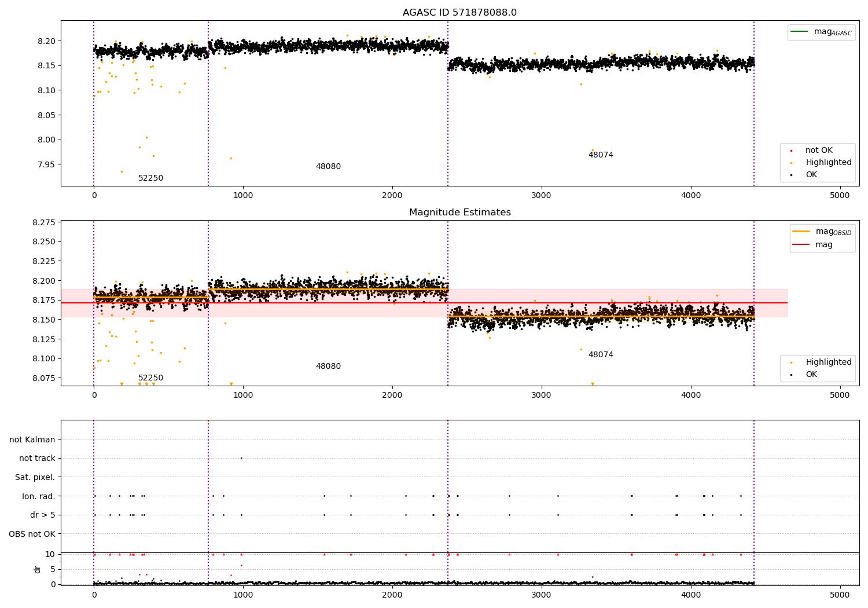Screen dimensions: 868x608
Task: Click y-axis tick 7.95 in top plot
Action: pyautogui.click(x=47, y=164)
